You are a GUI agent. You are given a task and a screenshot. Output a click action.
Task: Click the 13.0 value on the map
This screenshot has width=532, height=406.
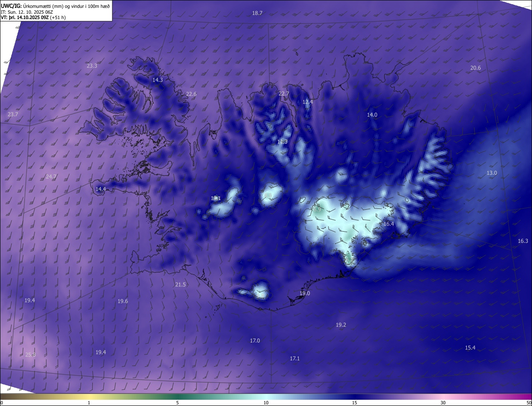click(x=492, y=173)
